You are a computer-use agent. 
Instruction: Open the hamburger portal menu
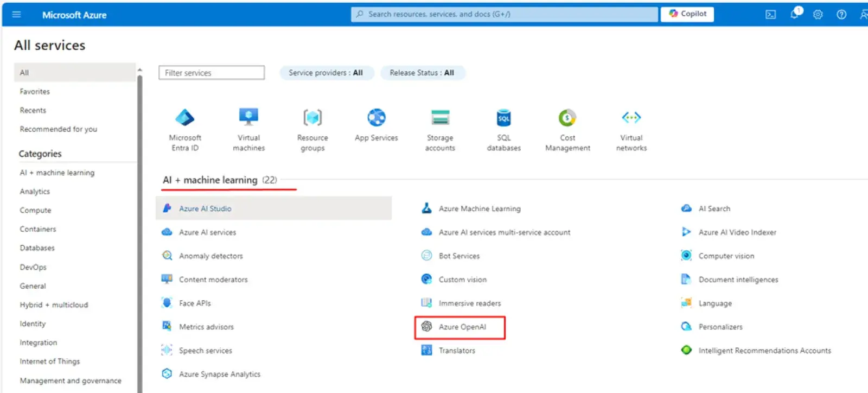tap(16, 15)
